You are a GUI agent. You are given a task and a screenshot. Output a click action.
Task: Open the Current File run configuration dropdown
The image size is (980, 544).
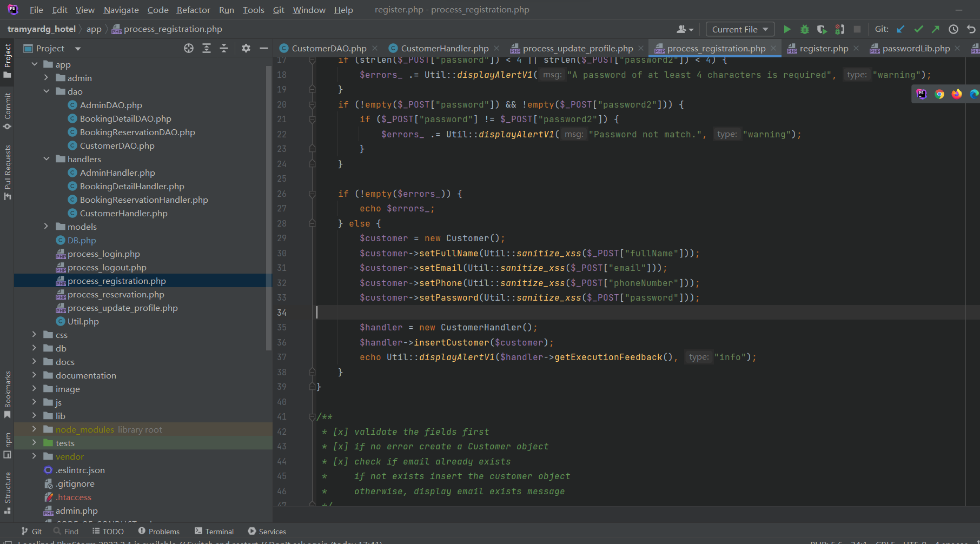pyautogui.click(x=740, y=29)
